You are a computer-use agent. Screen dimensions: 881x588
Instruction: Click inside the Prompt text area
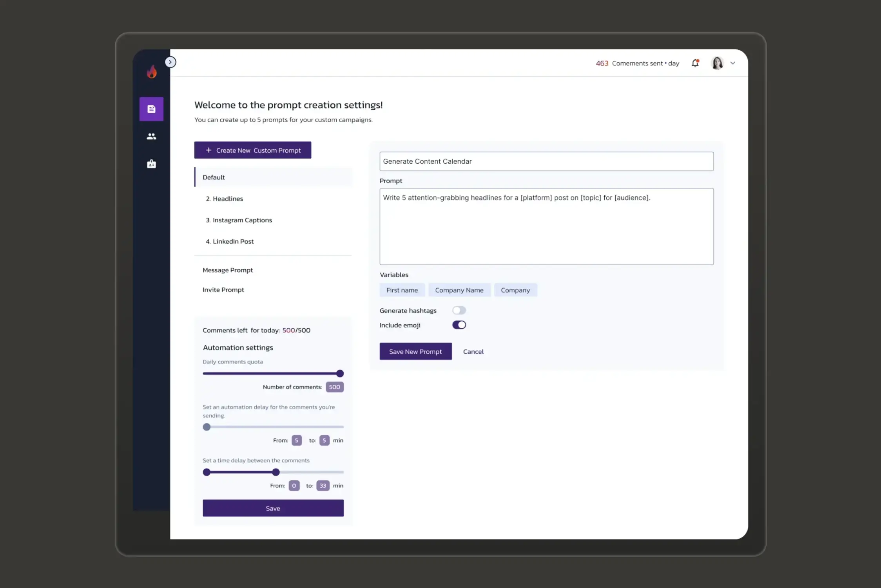546,226
